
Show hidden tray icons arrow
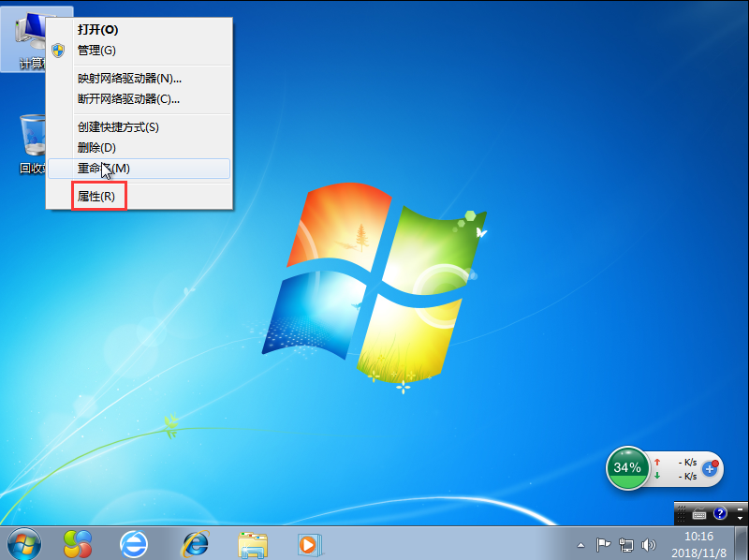tap(580, 544)
